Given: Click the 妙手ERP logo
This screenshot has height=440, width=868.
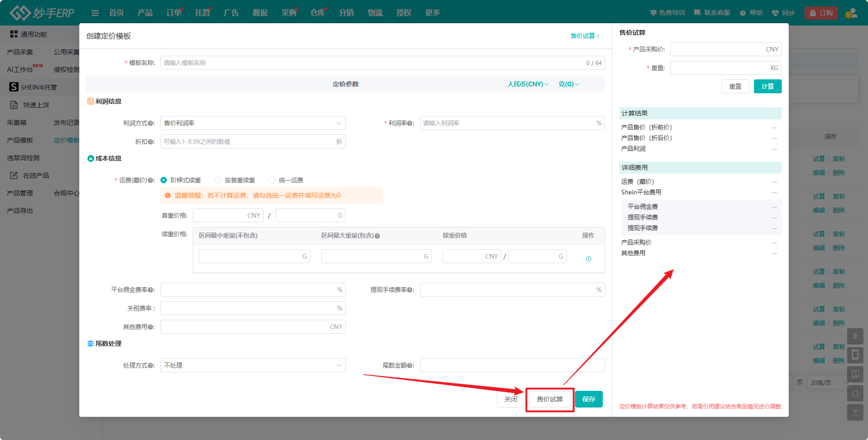Looking at the screenshot, I should coord(42,13).
